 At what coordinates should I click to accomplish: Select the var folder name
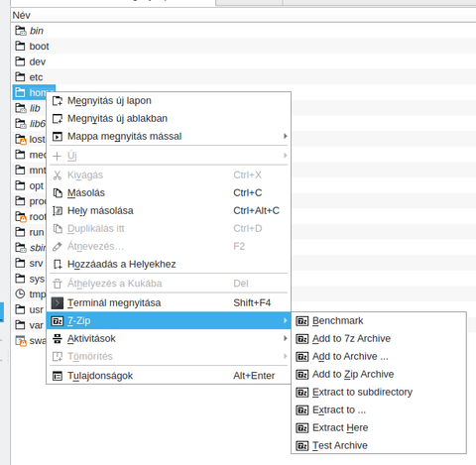[36, 325]
